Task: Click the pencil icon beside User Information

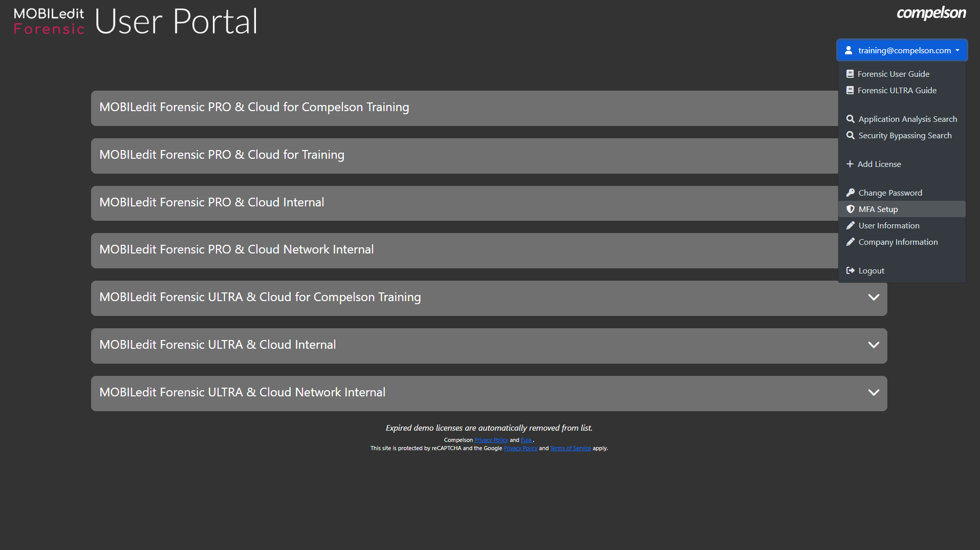Action: tap(851, 226)
